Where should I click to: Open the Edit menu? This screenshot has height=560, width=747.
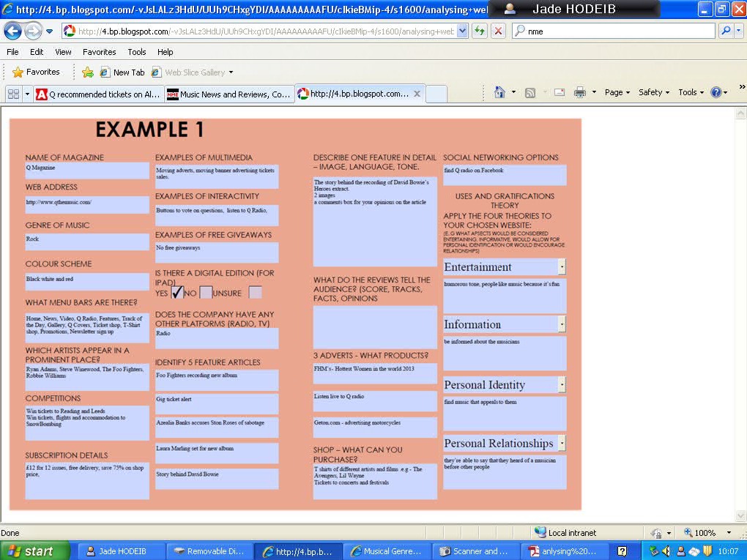37,52
